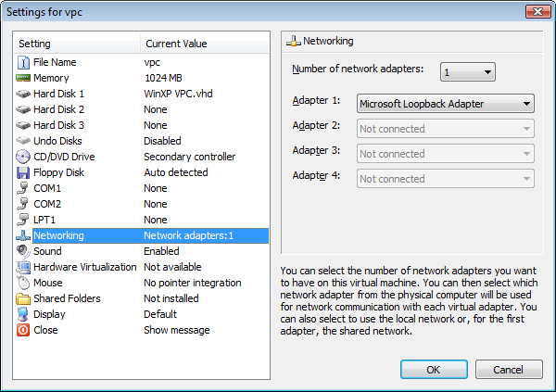Select the Hardware Virtualization setting label
The height and width of the screenshot is (392, 556).
(84, 267)
